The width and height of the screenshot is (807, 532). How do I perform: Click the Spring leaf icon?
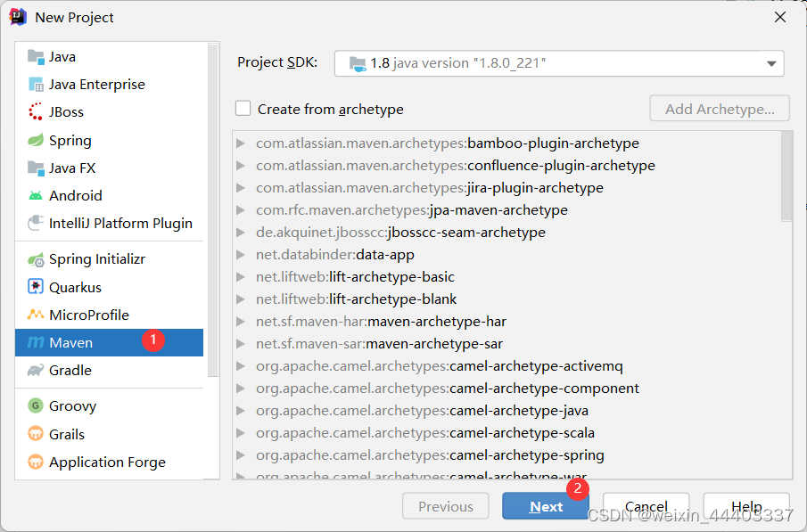point(36,140)
